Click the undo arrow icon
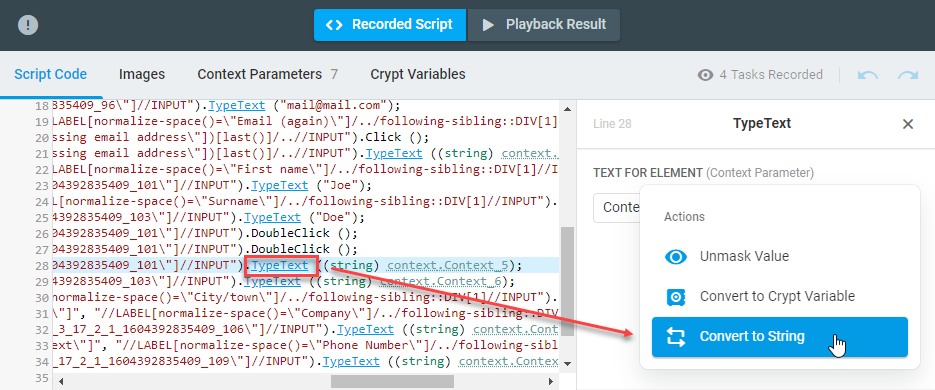935x390 pixels. 868,75
